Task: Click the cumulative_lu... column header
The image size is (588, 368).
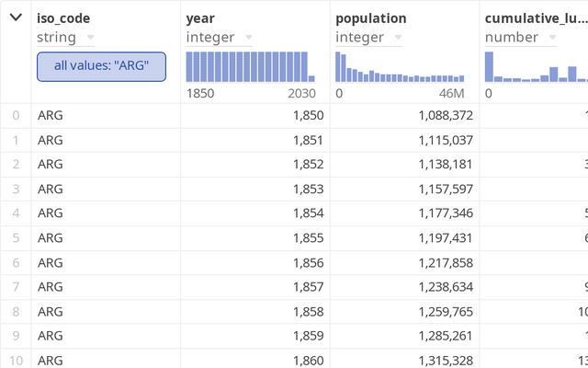Action: tap(535, 17)
